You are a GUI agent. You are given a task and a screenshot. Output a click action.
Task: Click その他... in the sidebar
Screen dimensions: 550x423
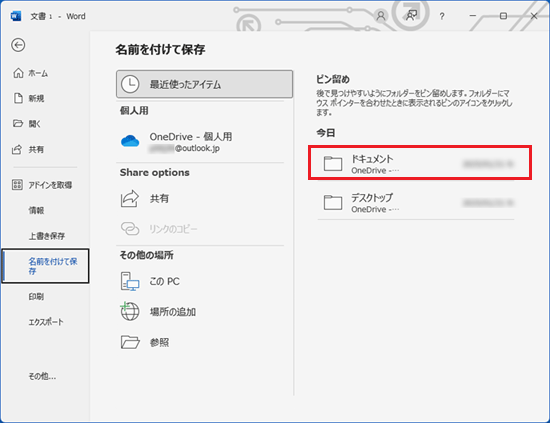pos(42,376)
